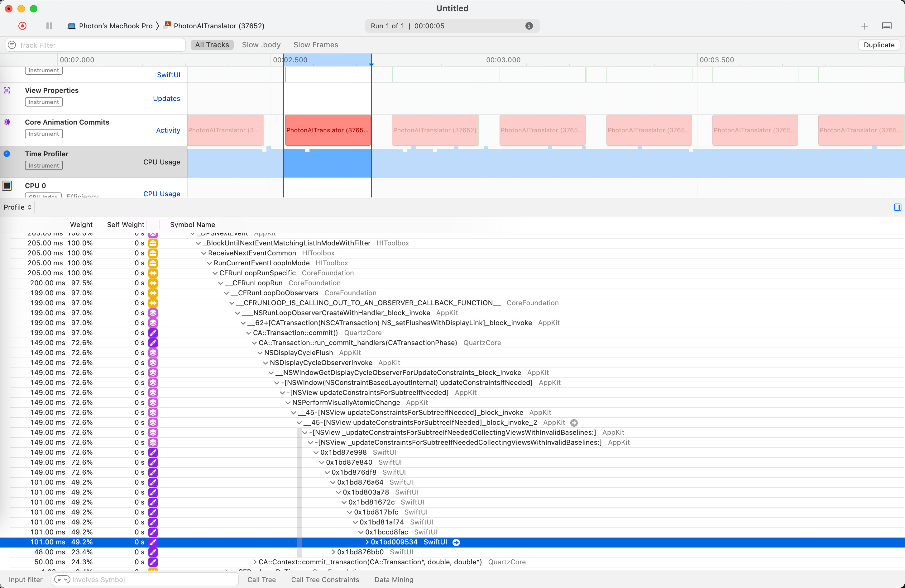
Task: Click the red record button
Action: [22, 26]
